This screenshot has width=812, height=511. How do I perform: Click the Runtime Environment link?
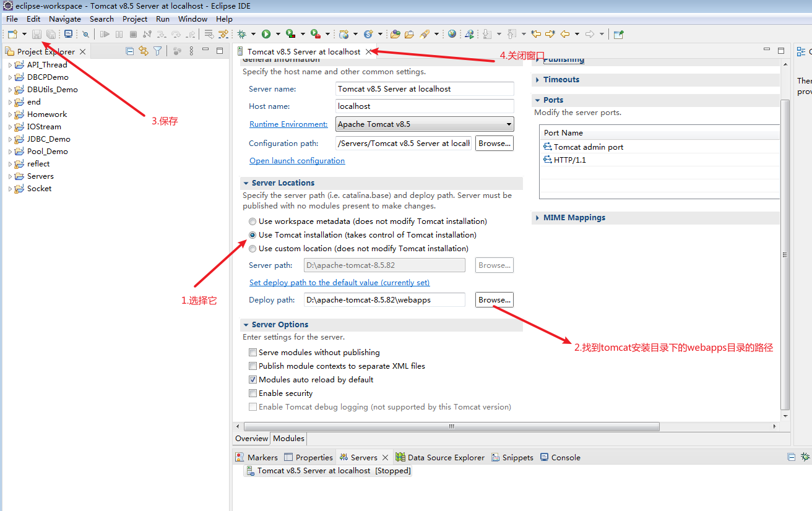[x=288, y=124]
